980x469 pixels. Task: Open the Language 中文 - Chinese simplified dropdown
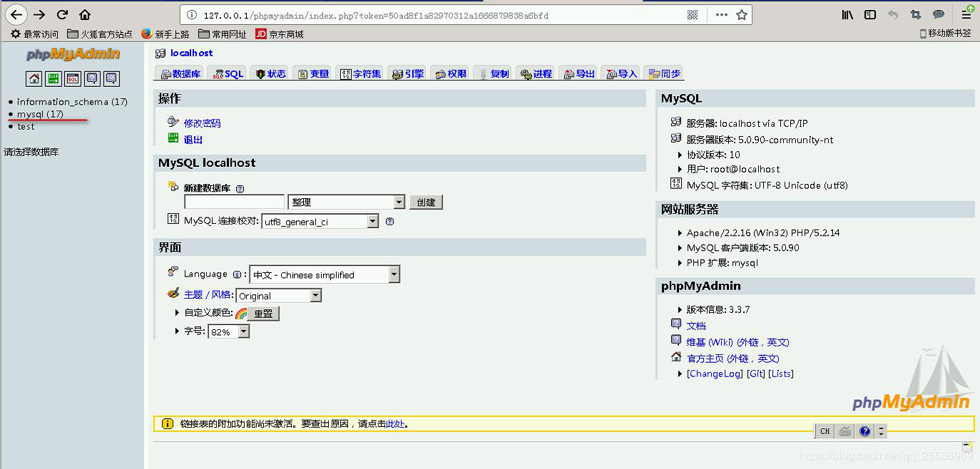[325, 274]
